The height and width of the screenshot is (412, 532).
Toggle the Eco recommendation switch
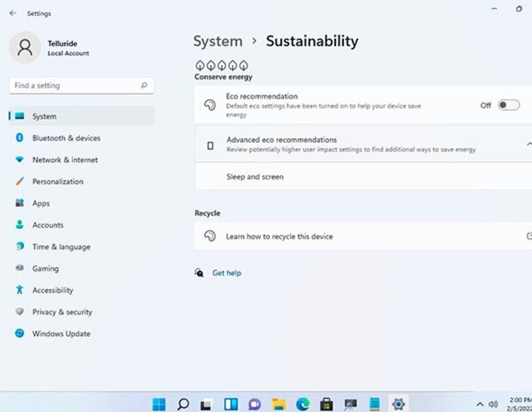(508, 105)
